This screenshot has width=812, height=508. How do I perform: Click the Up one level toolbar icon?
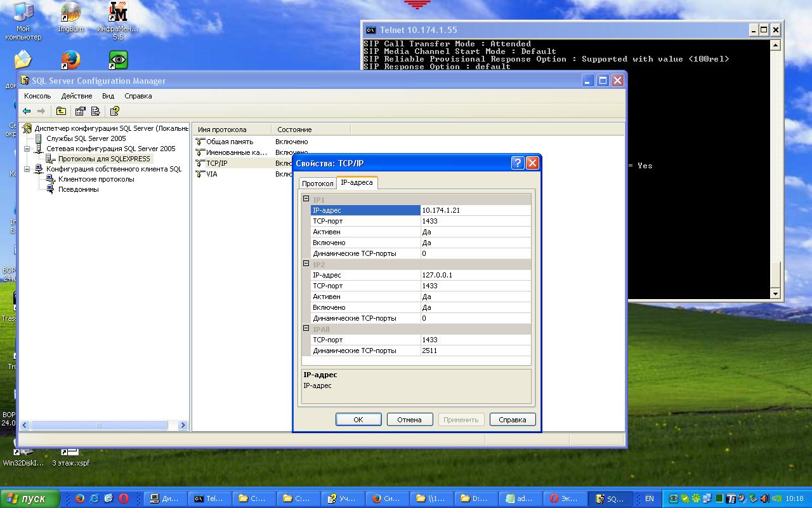[x=61, y=111]
